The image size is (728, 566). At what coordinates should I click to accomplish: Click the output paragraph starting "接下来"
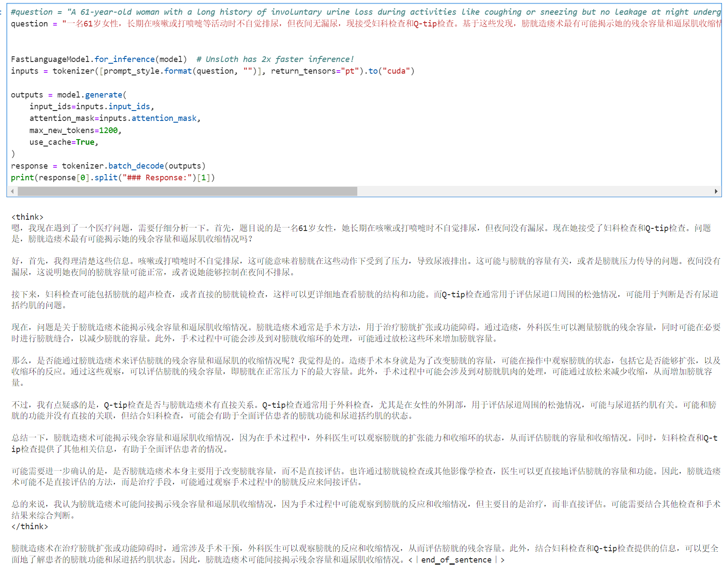pyautogui.click(x=365, y=299)
